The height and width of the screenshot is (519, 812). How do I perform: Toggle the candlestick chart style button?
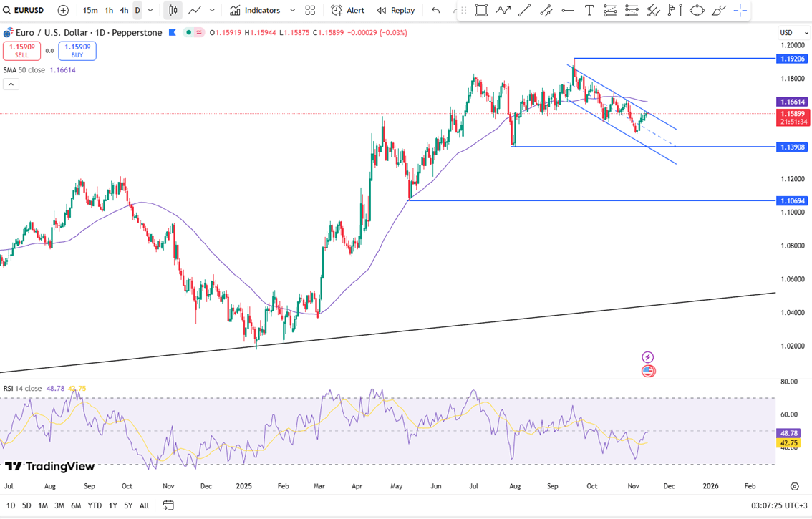(x=173, y=11)
